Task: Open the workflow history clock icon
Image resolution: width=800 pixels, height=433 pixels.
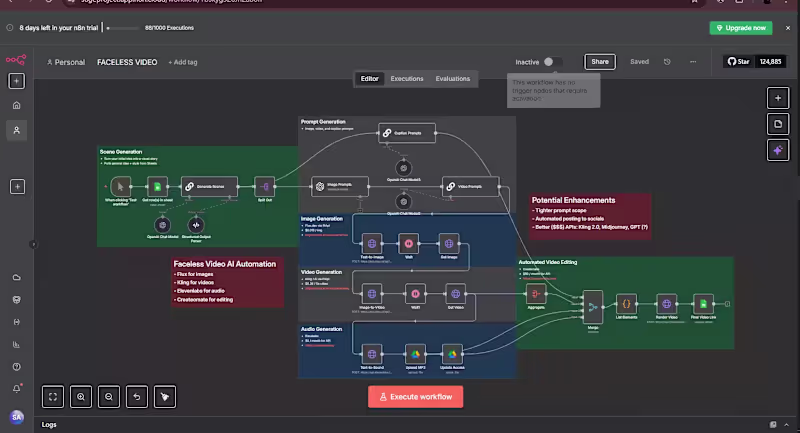Action: 667,62
